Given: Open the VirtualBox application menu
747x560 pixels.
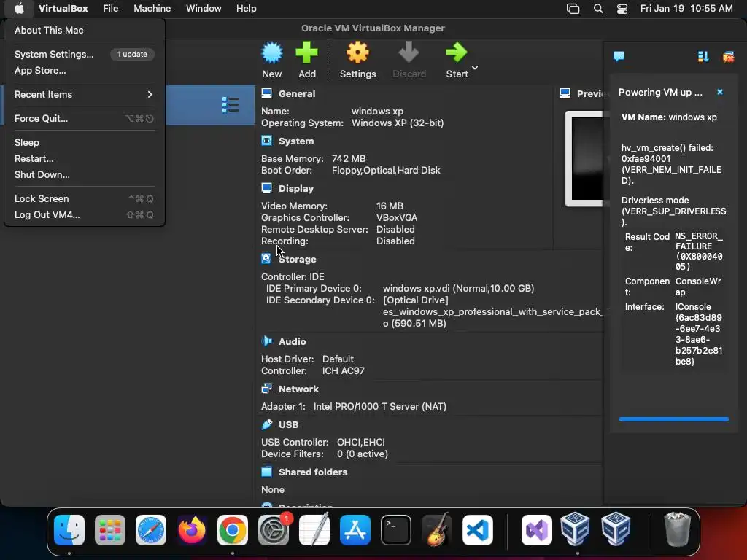Looking at the screenshot, I should (x=63, y=8).
